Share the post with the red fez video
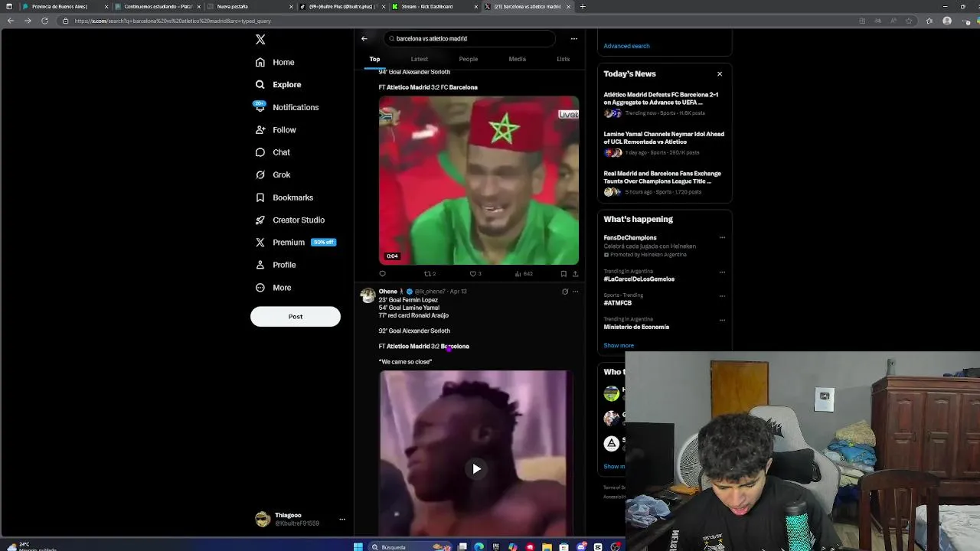The width and height of the screenshot is (980, 551). [575, 274]
